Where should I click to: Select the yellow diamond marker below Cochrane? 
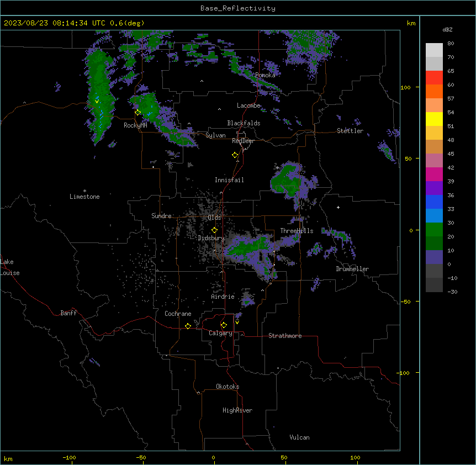coord(188,326)
